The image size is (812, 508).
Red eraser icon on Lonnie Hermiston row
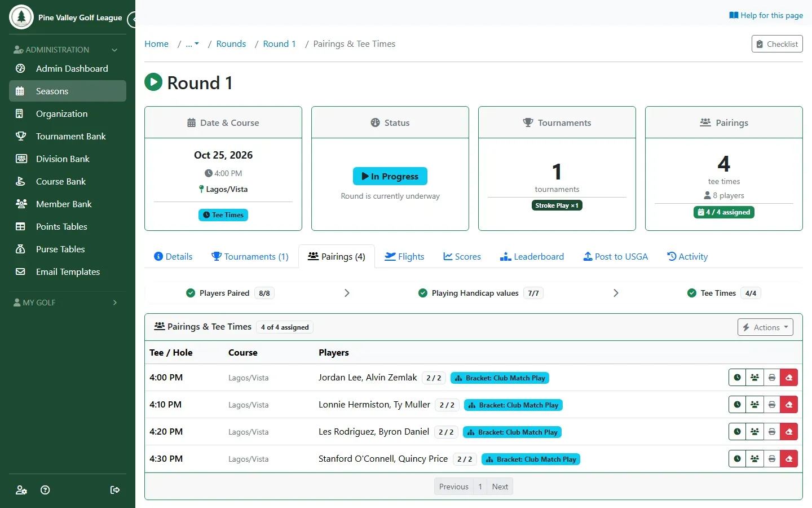789,405
